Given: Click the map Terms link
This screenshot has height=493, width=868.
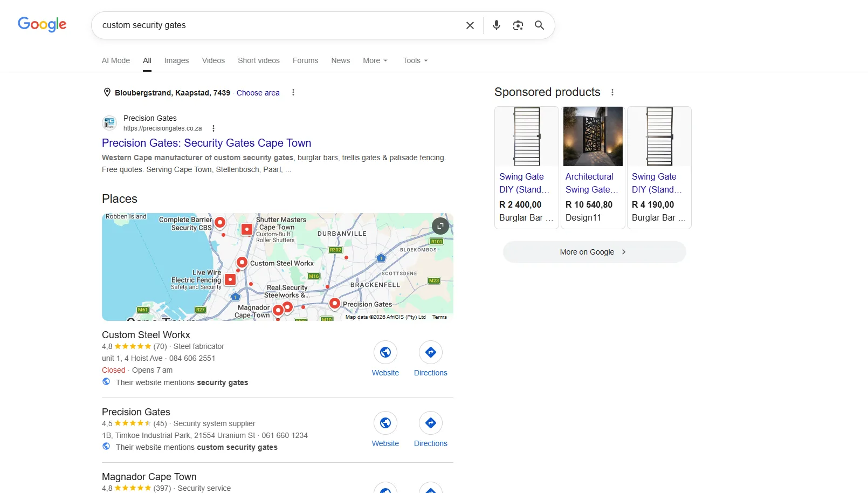Looking at the screenshot, I should coord(439,317).
